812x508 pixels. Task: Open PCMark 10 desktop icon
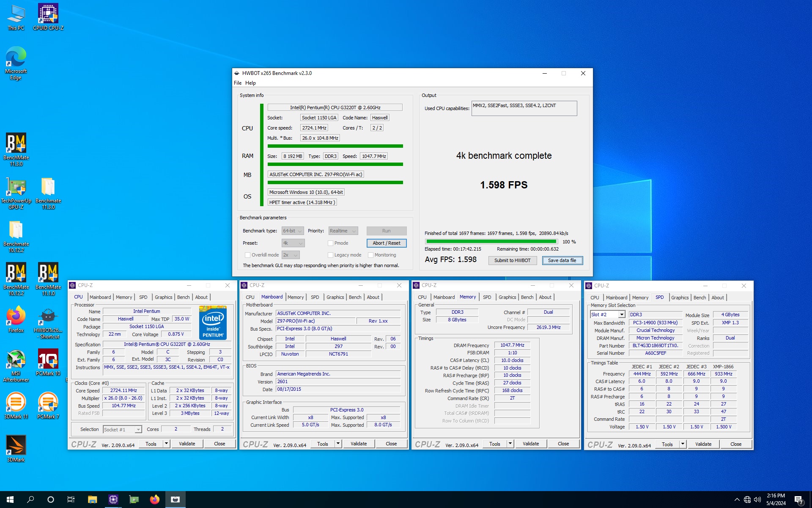[x=48, y=362]
